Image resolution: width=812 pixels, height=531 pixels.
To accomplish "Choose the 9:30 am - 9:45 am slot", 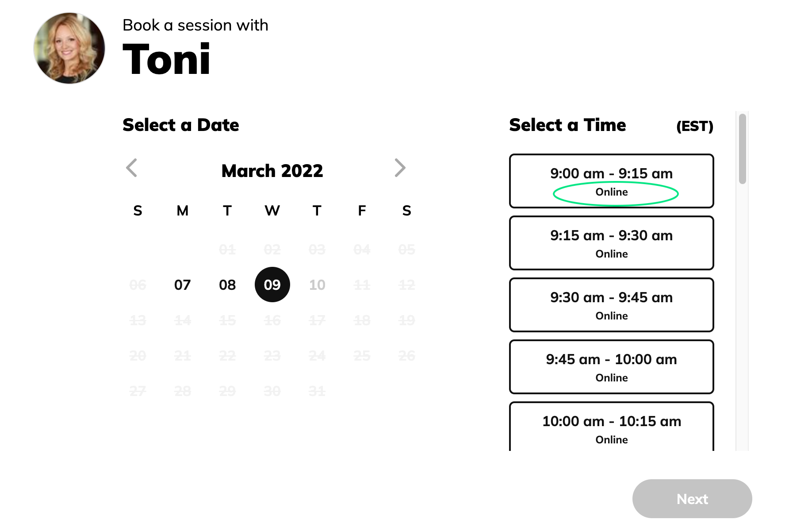I will pyautogui.click(x=611, y=305).
